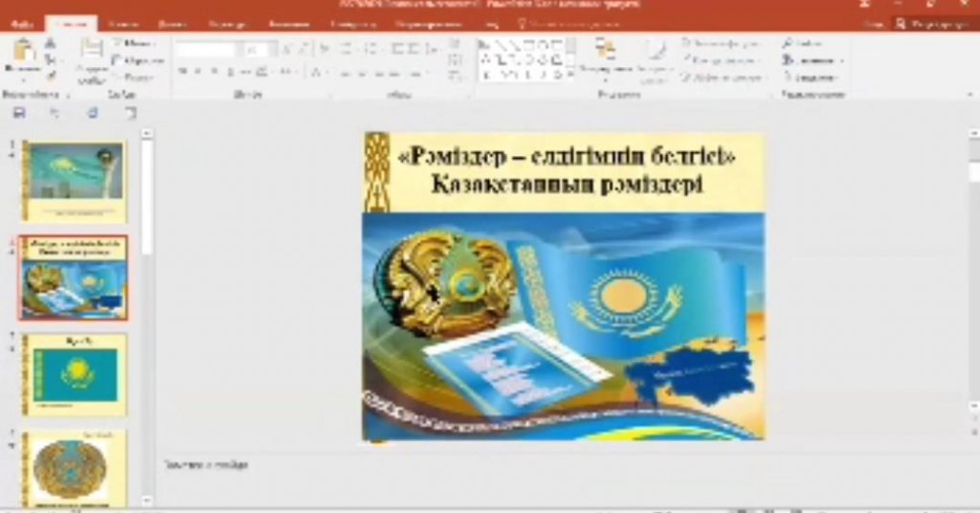
Task: Select slide 1 thumbnail with Baiterek tower
Action: 74,181
